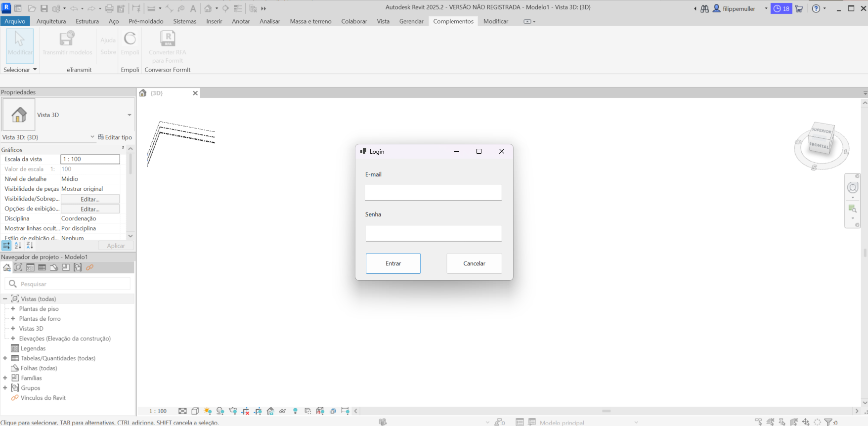Click the ViewCube navigation widget
This screenshot has width=868, height=426.
click(822, 139)
